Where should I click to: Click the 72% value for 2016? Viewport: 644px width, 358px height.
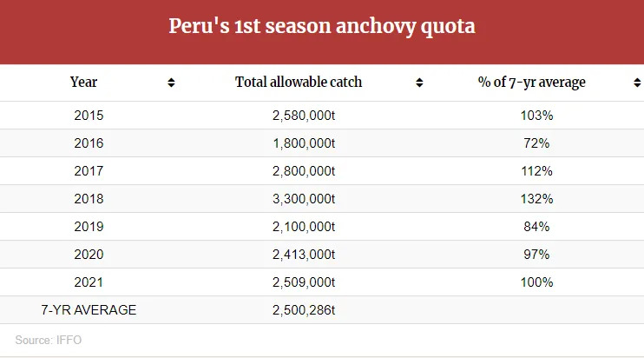(x=537, y=143)
